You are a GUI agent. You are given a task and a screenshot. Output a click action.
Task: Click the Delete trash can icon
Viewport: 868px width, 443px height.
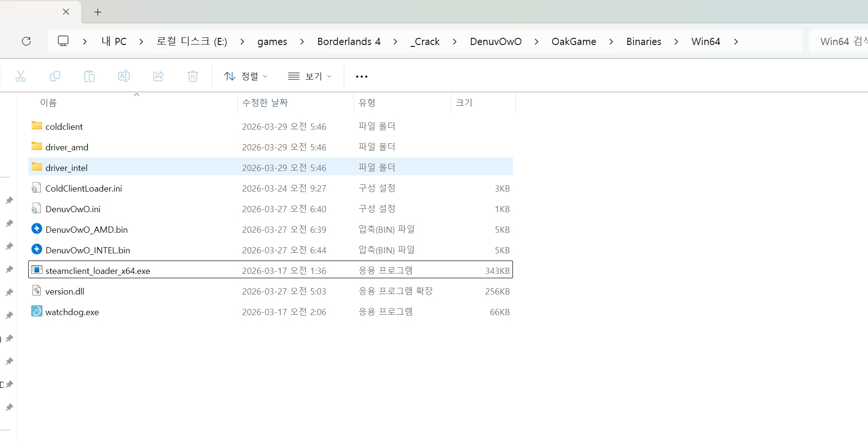[193, 76]
